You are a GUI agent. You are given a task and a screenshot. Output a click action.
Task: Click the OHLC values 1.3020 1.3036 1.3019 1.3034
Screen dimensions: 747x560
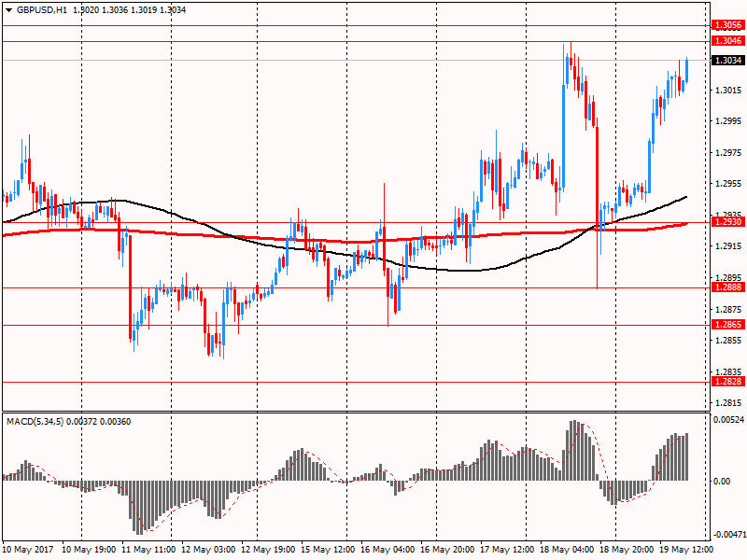[129, 10]
